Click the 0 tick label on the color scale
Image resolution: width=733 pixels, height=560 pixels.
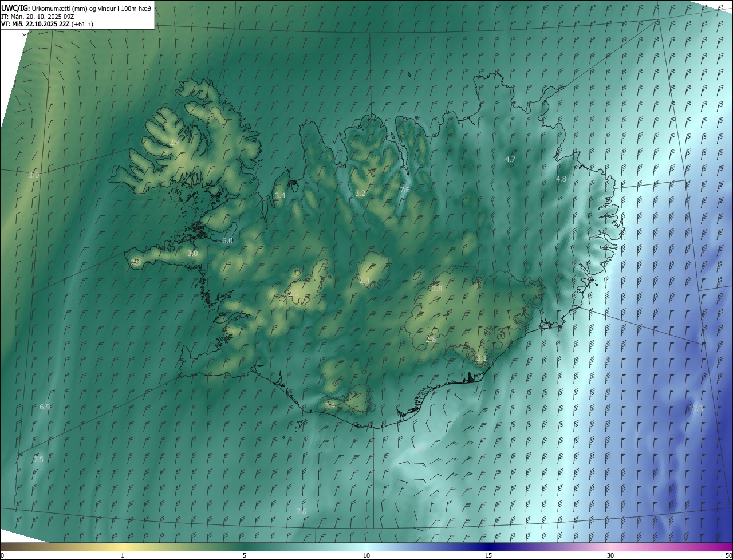coord(2,555)
